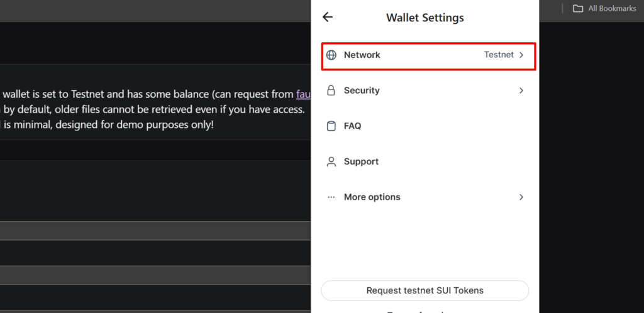This screenshot has width=644, height=313.
Task: Open the More options entry
Action: pyautogui.click(x=425, y=197)
